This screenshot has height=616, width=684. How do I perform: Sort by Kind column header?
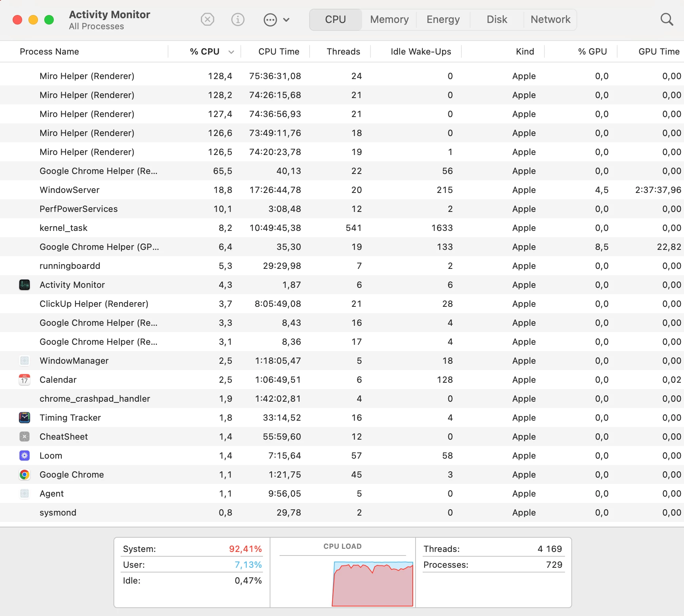tap(525, 52)
